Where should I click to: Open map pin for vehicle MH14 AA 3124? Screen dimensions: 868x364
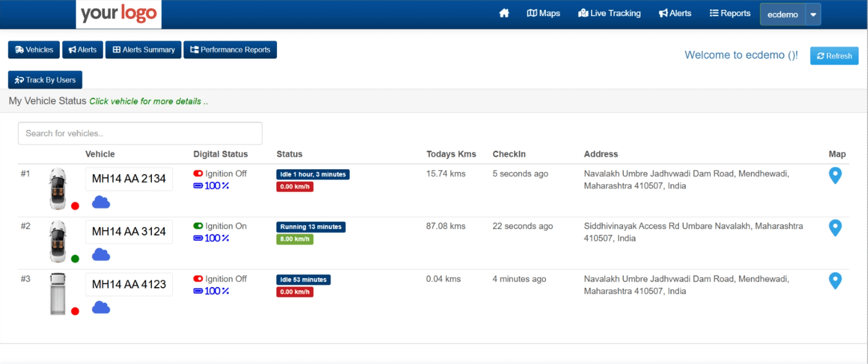coord(835,228)
